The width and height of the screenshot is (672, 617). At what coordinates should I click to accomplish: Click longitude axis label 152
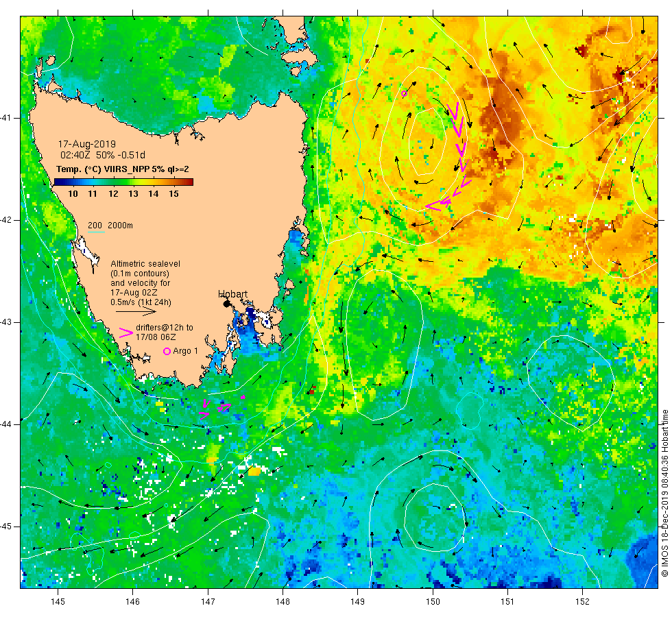click(x=582, y=602)
